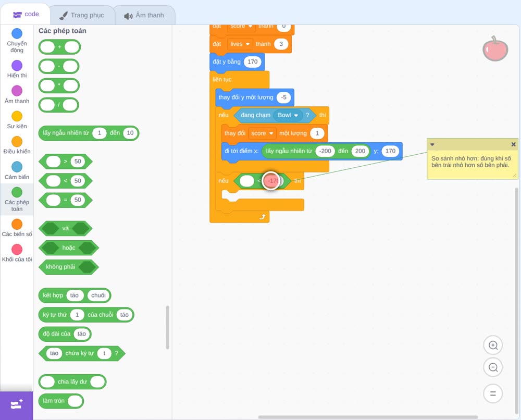Zoom in on the workspace
521x420 pixels.
click(493, 345)
